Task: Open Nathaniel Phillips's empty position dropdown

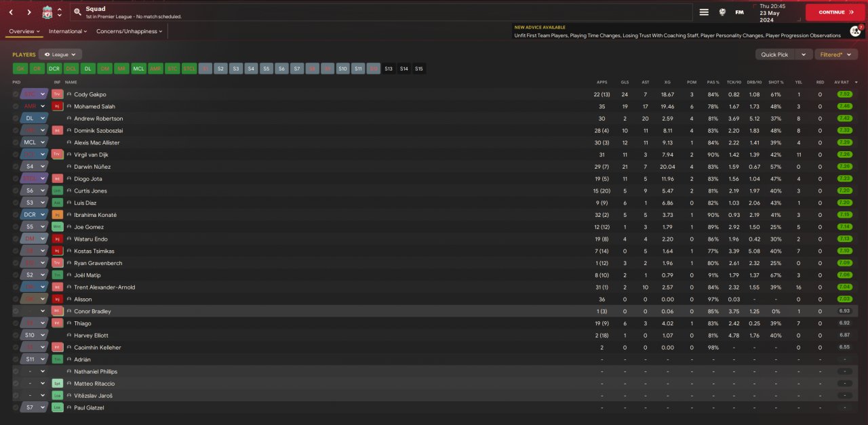Action: pos(34,371)
